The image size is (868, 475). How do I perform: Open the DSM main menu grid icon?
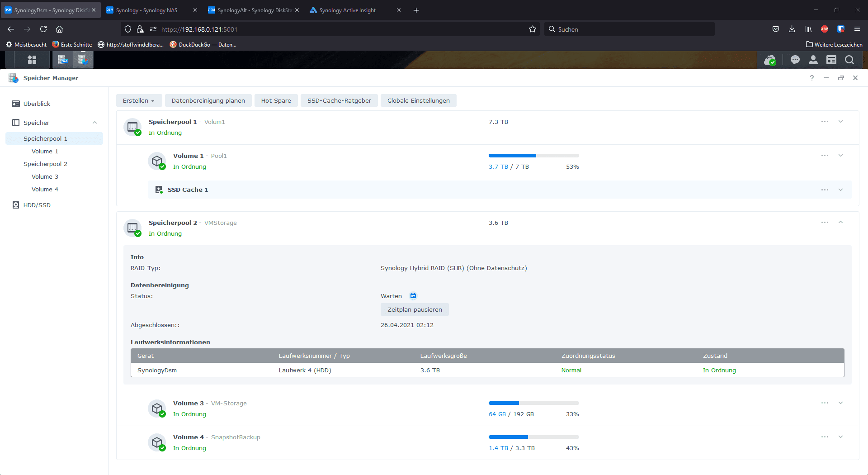32,60
